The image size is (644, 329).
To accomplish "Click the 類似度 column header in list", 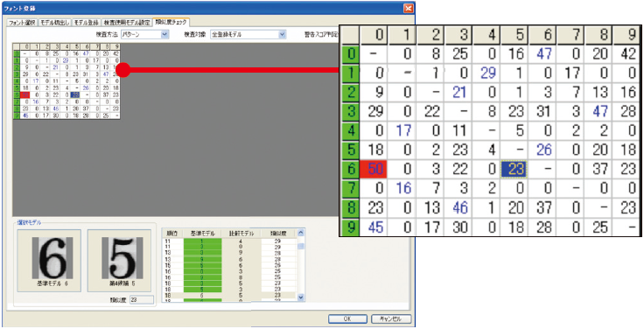I will (278, 233).
